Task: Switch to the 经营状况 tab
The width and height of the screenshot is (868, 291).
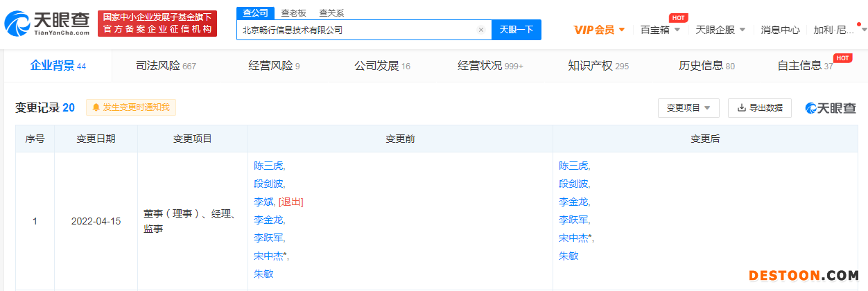Action: 490,66
